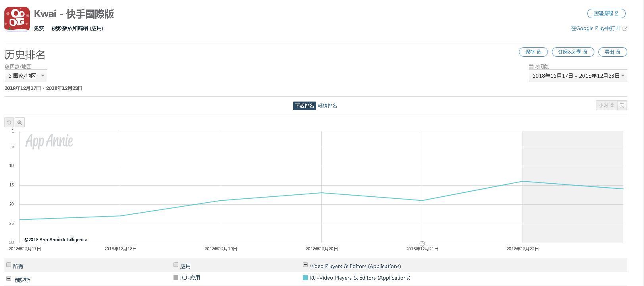Click the external link icon beside Google Play
The height and width of the screenshot is (286, 644).
[625, 28]
